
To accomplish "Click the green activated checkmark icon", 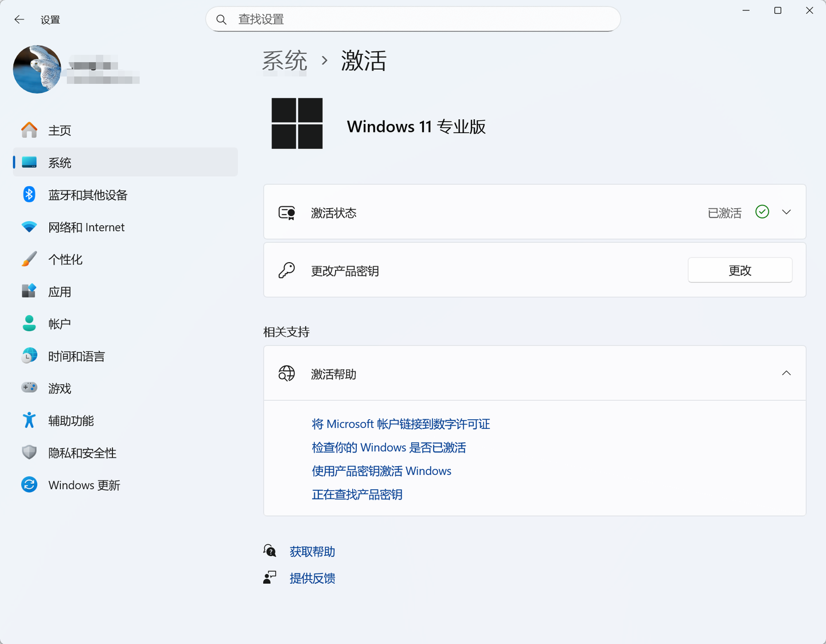I will 762,212.
